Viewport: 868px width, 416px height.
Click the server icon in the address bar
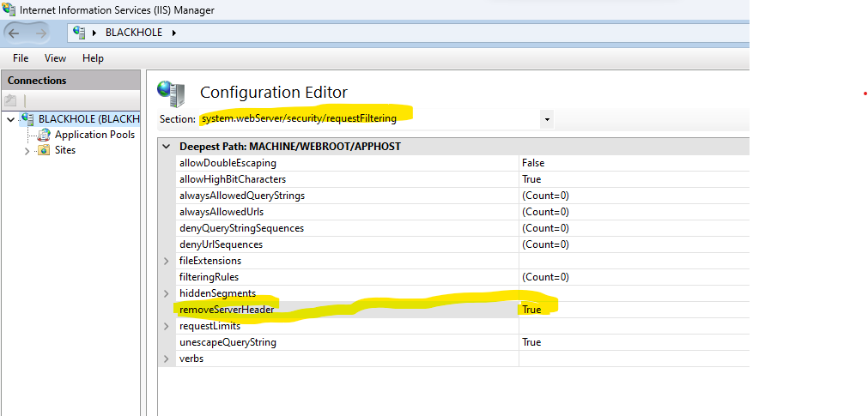(x=79, y=32)
